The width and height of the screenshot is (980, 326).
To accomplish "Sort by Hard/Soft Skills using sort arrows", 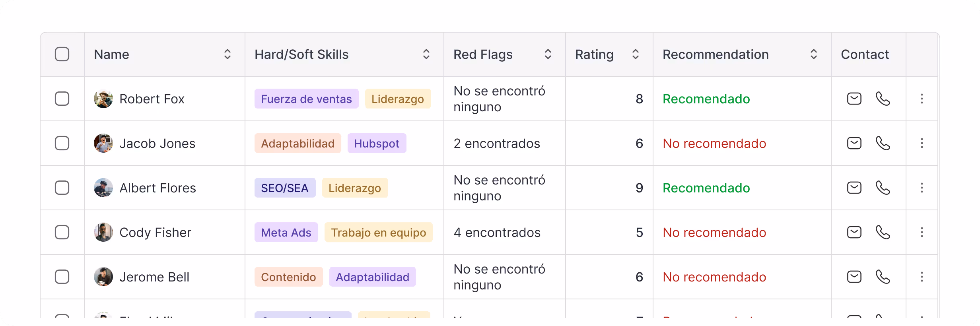I will [x=426, y=54].
